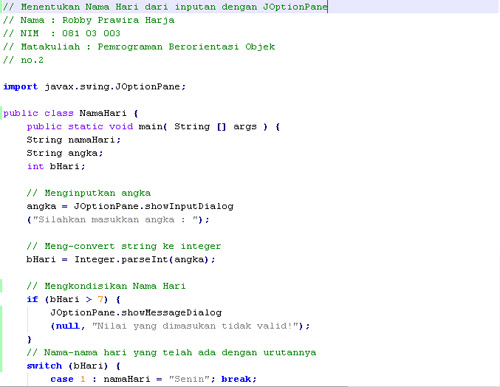Click the comment 'Nama : Robby Prawira Harja'

89,20
